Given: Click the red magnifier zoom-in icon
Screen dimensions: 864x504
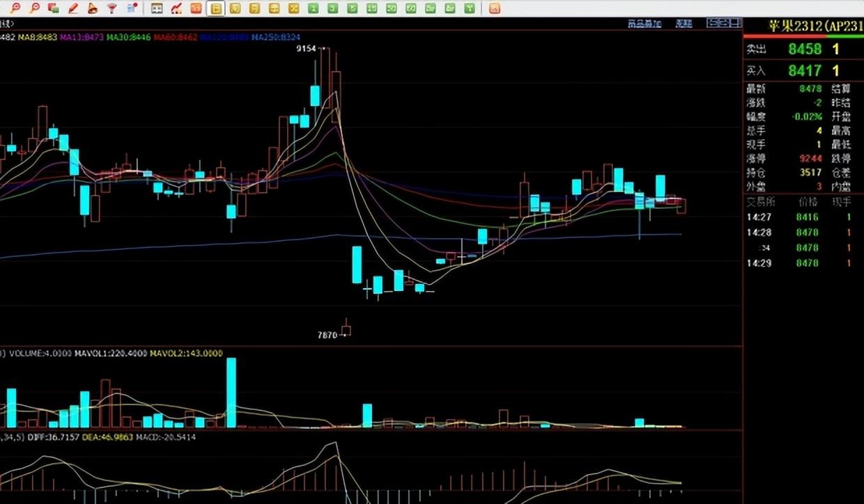Looking at the screenshot, I should (x=15, y=8).
